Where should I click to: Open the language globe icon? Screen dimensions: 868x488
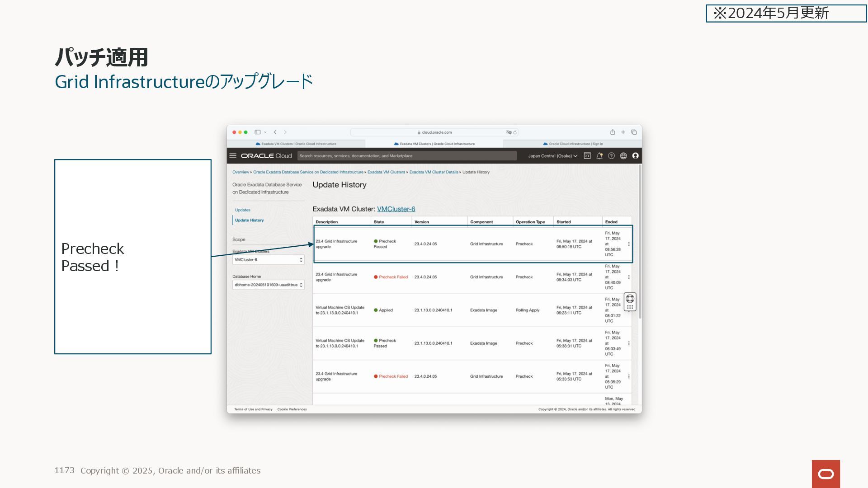coord(623,155)
